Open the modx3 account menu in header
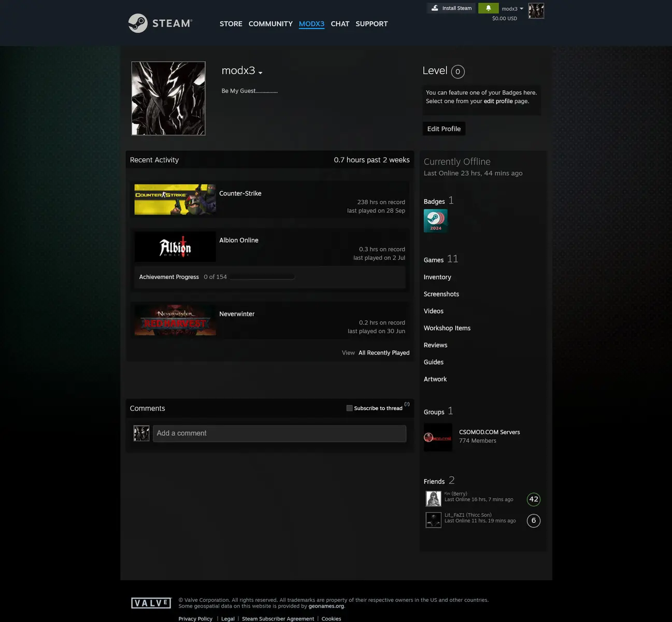The width and height of the screenshot is (672, 622). tap(512, 9)
